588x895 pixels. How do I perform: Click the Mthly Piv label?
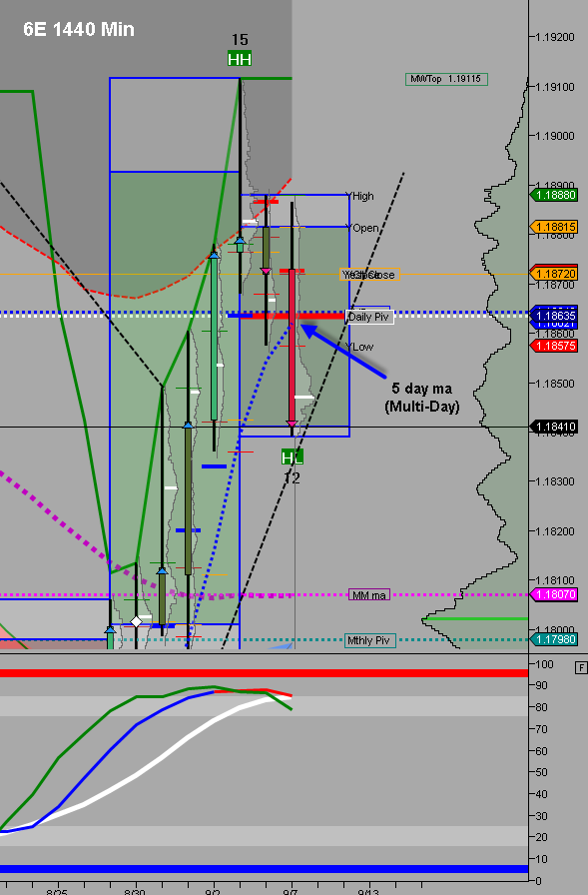coord(368,640)
